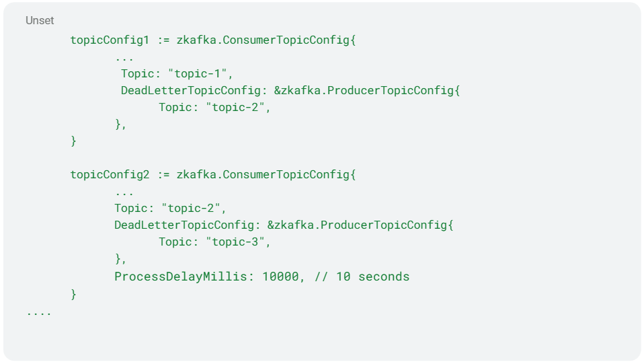Click the topicConfig1 variable name
The height and width of the screenshot is (364, 644).
pos(110,40)
